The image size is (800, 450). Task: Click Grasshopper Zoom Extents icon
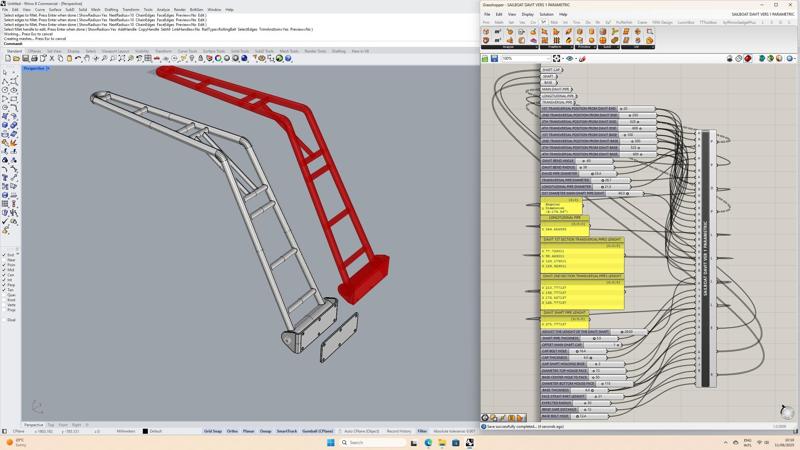(x=557, y=59)
